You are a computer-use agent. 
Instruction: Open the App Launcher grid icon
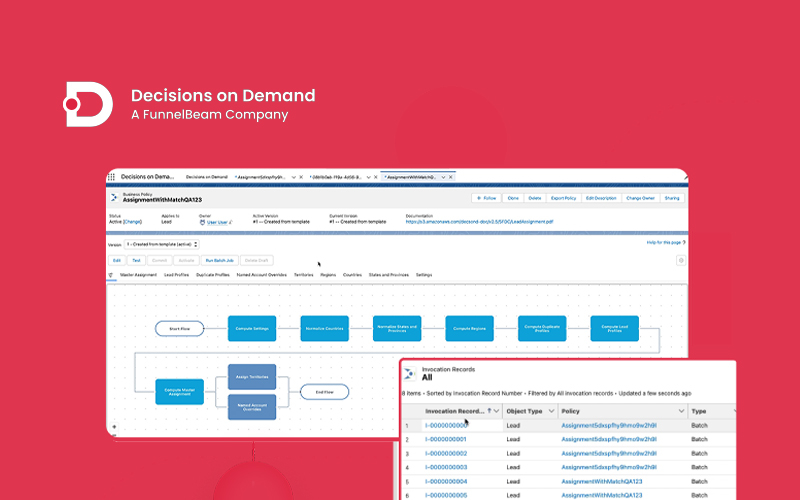pos(111,177)
